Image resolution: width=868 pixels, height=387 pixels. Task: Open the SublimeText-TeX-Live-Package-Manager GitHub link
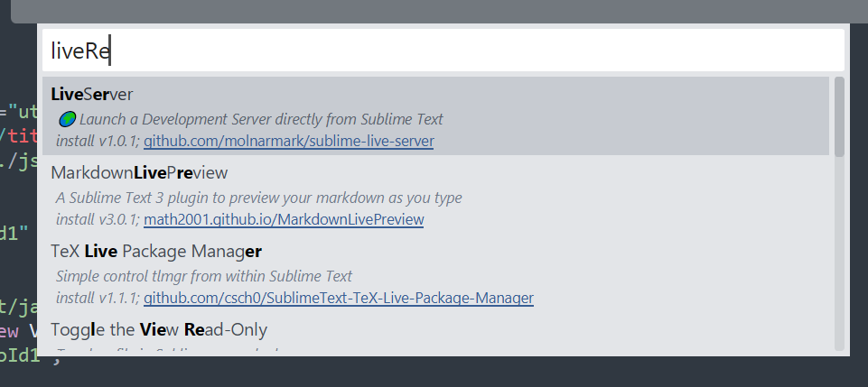point(339,298)
